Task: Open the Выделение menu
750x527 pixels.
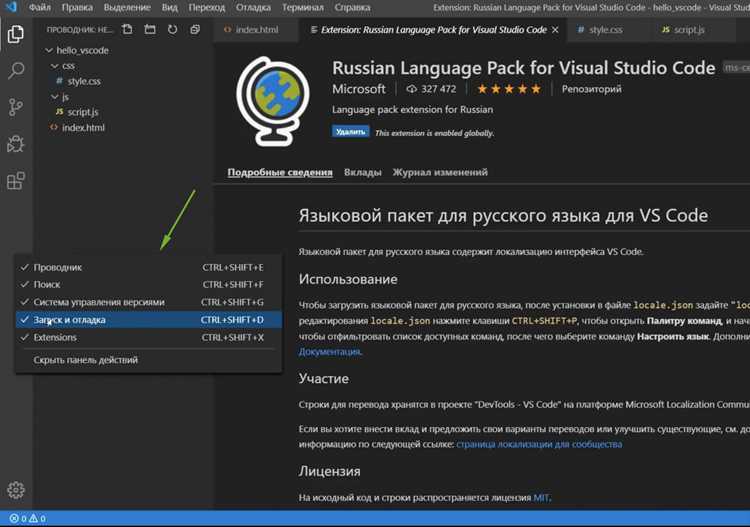Action: (127, 7)
